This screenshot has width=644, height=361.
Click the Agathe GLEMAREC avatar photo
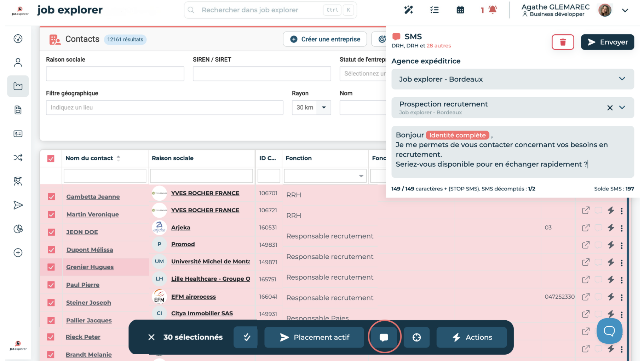[605, 10]
